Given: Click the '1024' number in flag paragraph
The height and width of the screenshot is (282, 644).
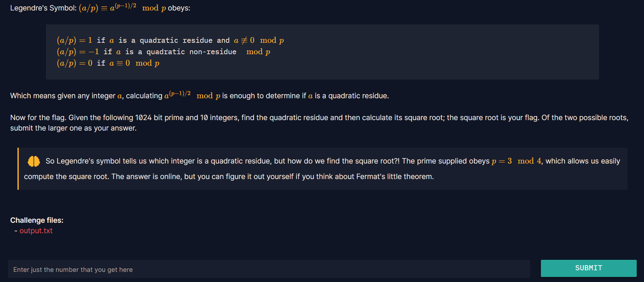Looking at the screenshot, I should (143, 118).
